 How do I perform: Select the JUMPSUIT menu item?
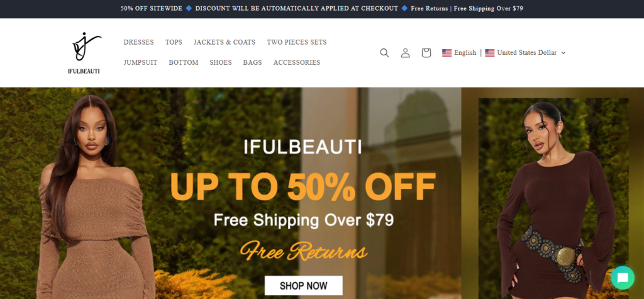point(140,62)
